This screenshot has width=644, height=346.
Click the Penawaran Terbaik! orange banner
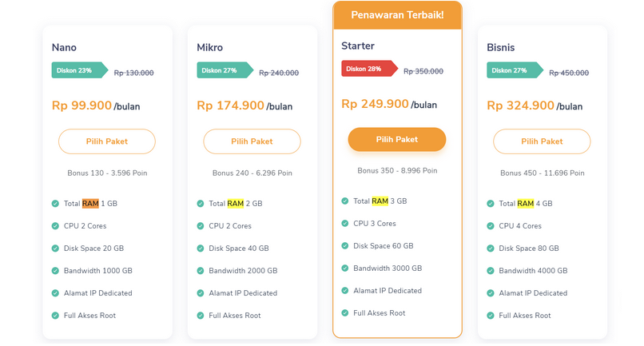pos(397,15)
